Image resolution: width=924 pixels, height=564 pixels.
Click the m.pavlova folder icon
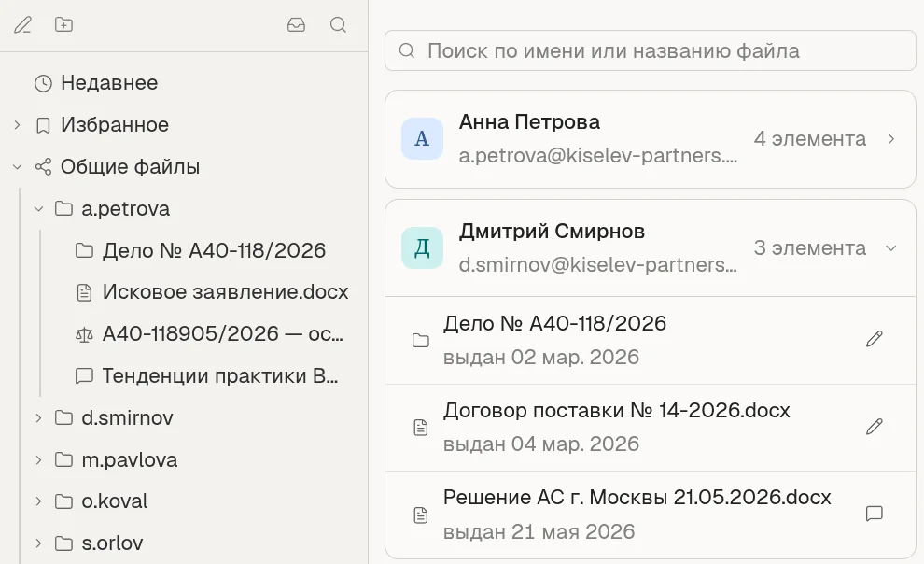tap(63, 459)
